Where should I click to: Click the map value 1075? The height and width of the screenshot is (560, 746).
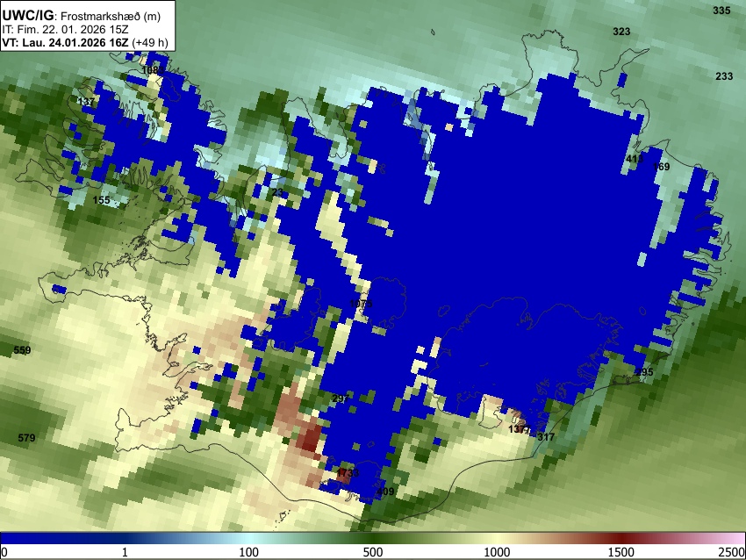pos(361,304)
